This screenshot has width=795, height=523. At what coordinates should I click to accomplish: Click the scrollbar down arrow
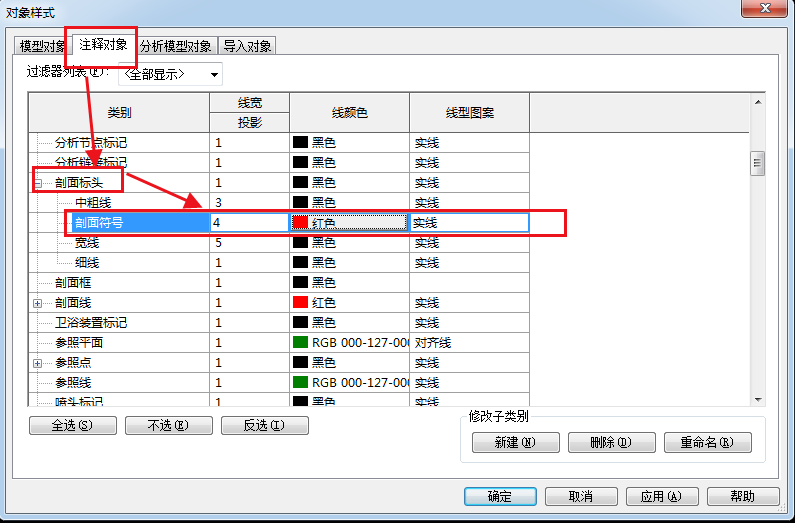758,400
